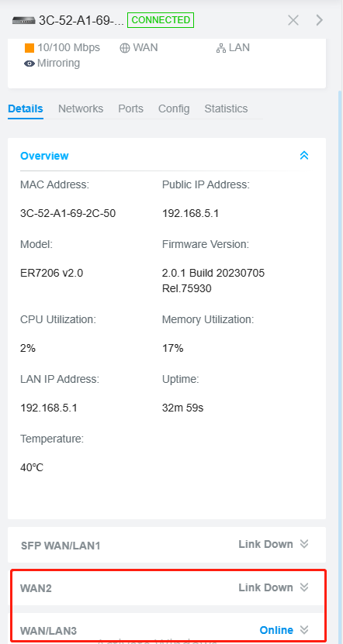Click the WAN globe icon
Image resolution: width=343 pixels, height=644 pixels.
(125, 48)
